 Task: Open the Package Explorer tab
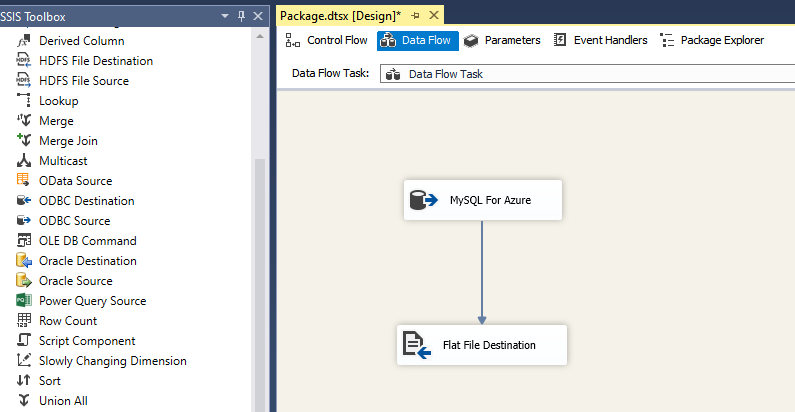712,41
